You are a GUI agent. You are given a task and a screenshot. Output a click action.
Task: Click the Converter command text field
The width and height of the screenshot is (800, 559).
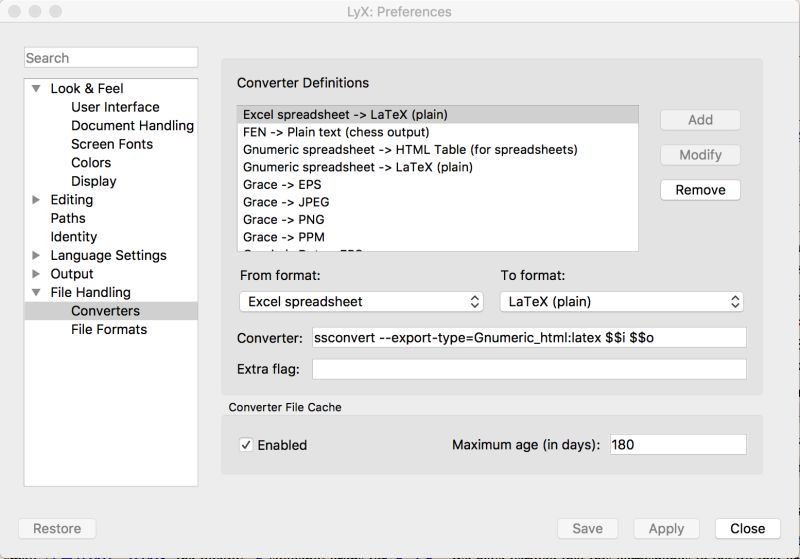529,338
